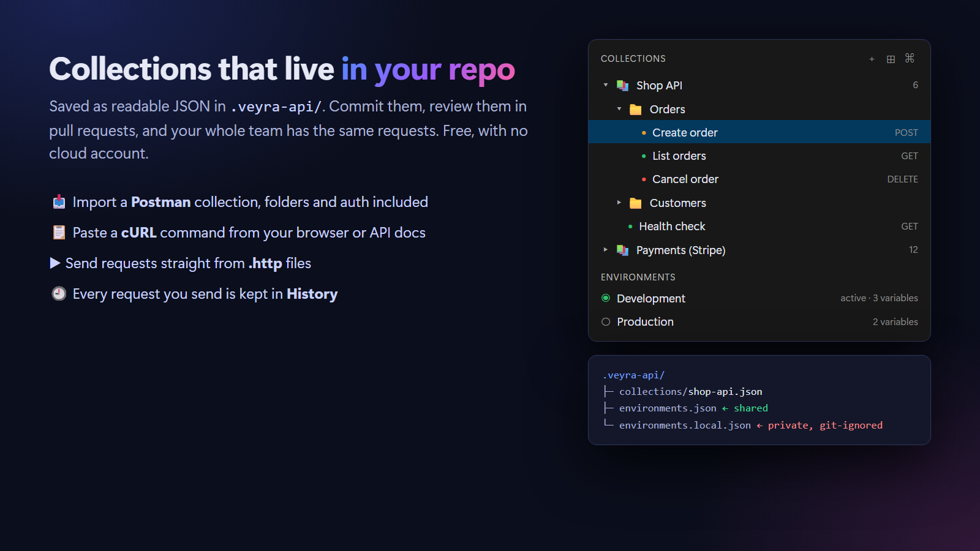Click the COLLECTIONS section heading
980x551 pixels.
[x=633, y=59]
